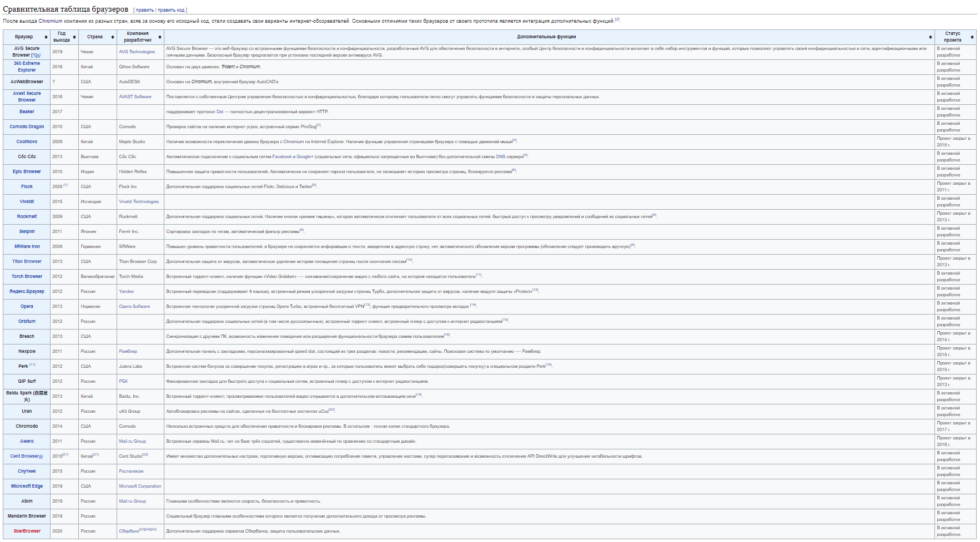Open the Jutera Labs company link
The image size is (980, 542).
(x=130, y=366)
